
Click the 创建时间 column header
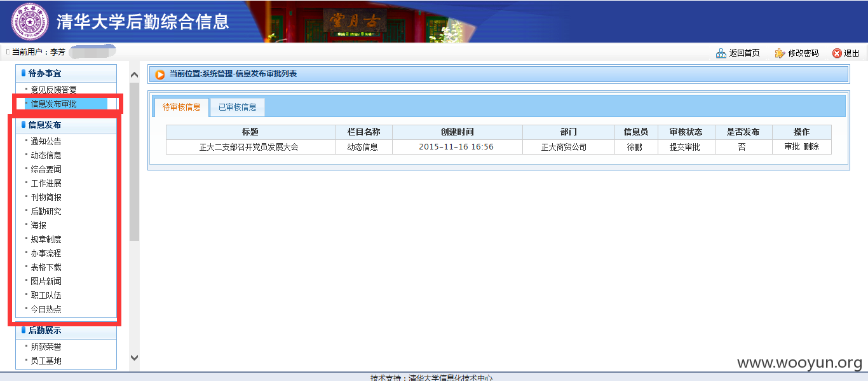coord(458,132)
